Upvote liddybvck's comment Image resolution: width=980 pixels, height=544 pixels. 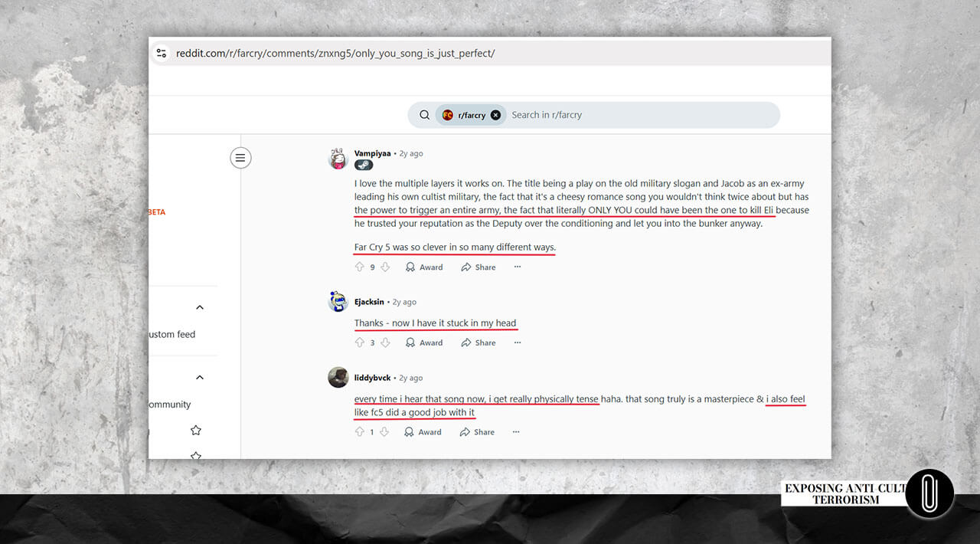(360, 432)
